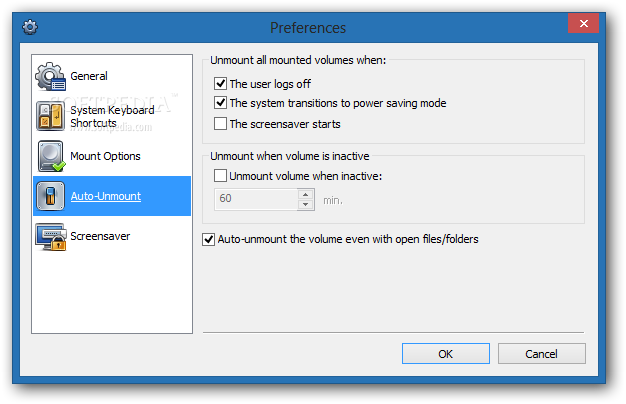
Task: Click the Screensaver monitor lock icon
Action: click(x=51, y=237)
